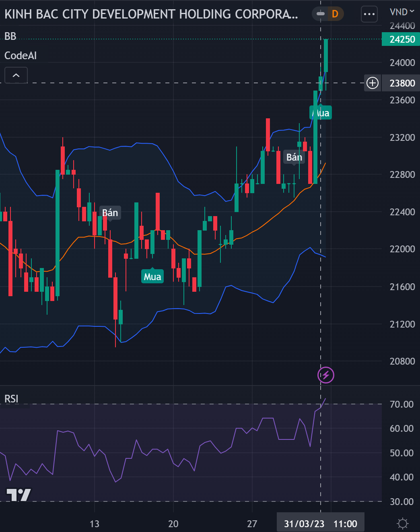Open the VND currency dropdown

(x=401, y=12)
